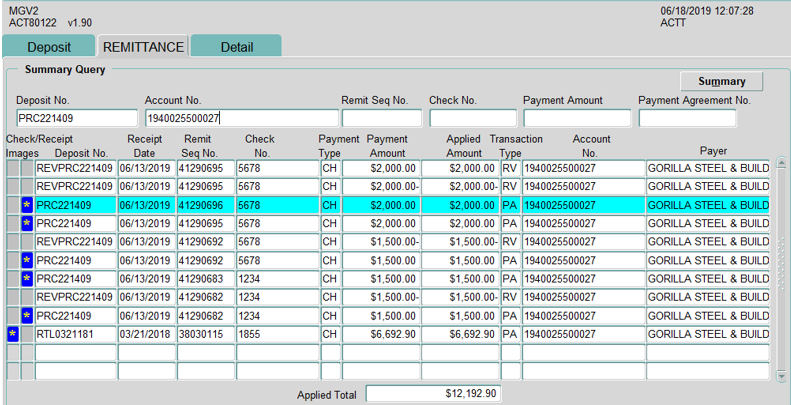791x405 pixels.
Task: Open receipt image for PRC221409 remit seq 41290695
Action: pos(27,223)
